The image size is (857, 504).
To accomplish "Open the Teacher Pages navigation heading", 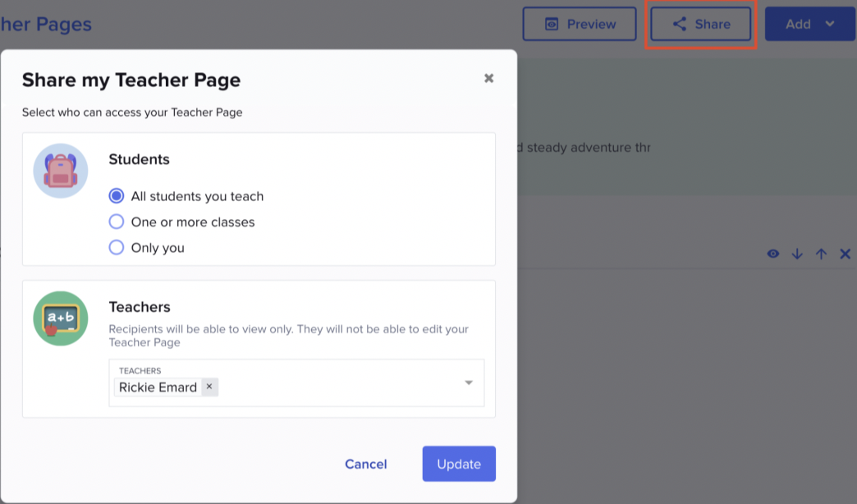I will [x=46, y=24].
